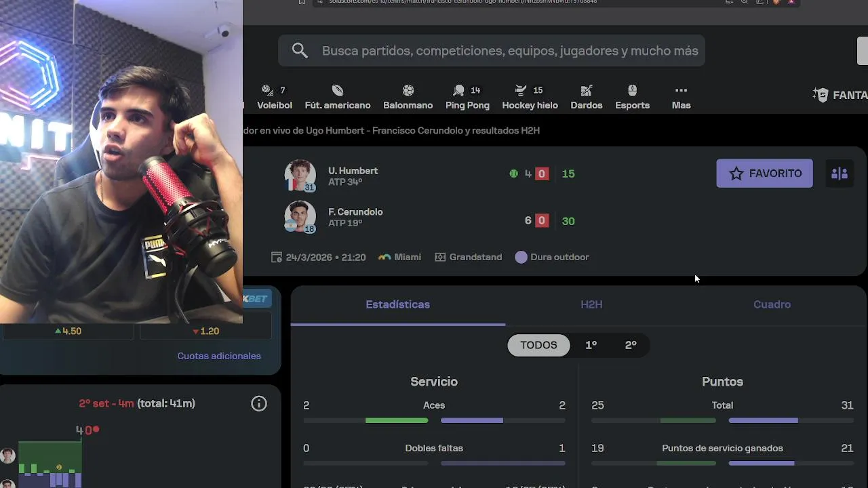868x488 pixels.
Task: Click the 1.20 odds button
Action: point(205,331)
